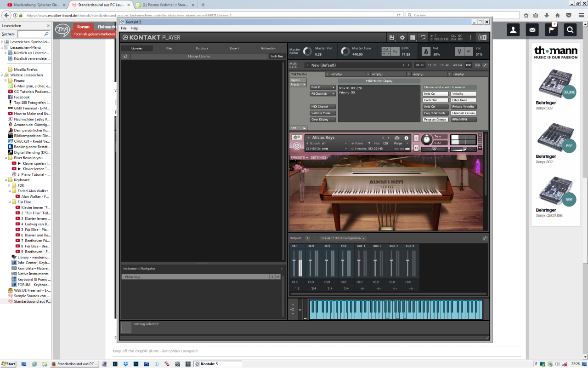Open the instrument SETTINGS page
Viewport: 588px width, 368px height.
(x=318, y=157)
